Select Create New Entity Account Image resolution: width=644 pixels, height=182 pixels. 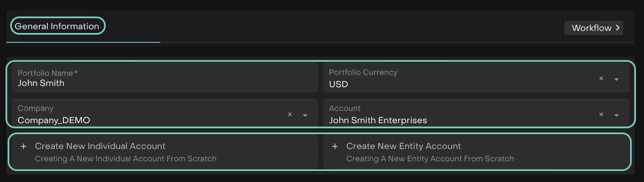point(404,146)
